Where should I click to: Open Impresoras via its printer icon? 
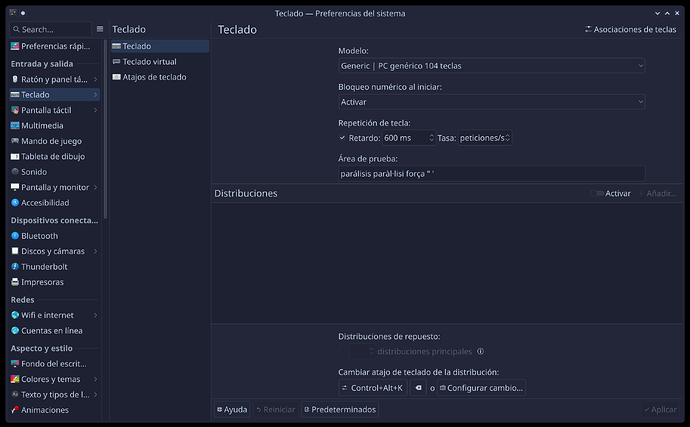click(x=15, y=282)
